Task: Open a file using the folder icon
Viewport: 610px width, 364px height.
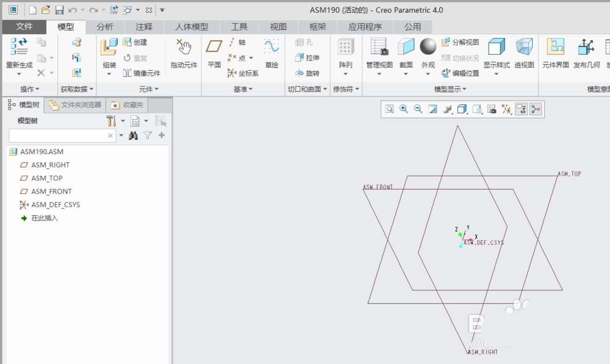Action: pyautogui.click(x=46, y=10)
